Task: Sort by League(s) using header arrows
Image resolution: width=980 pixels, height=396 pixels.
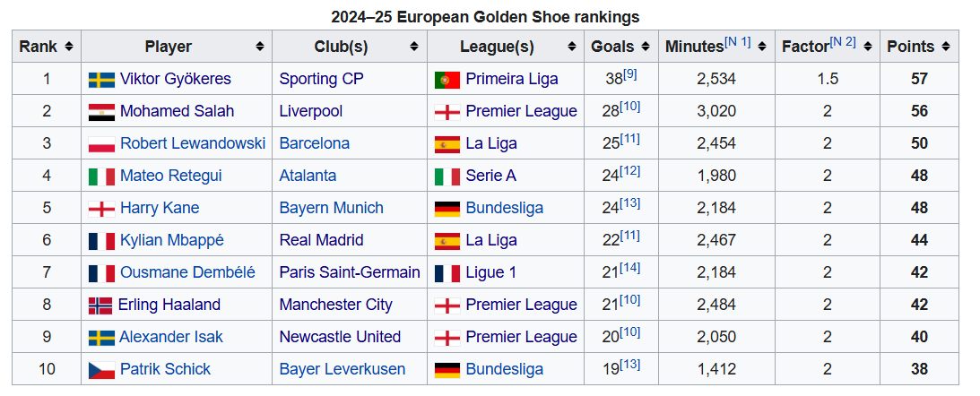Action: [571, 47]
